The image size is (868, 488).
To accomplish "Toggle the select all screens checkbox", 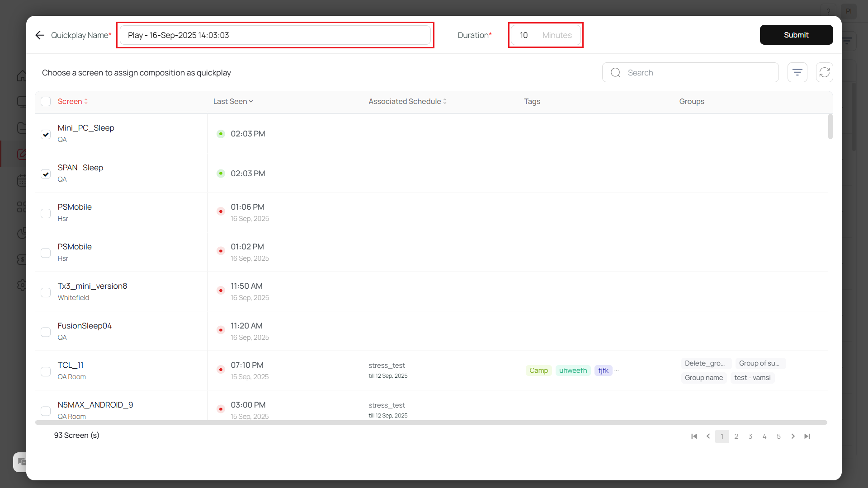I will (46, 101).
